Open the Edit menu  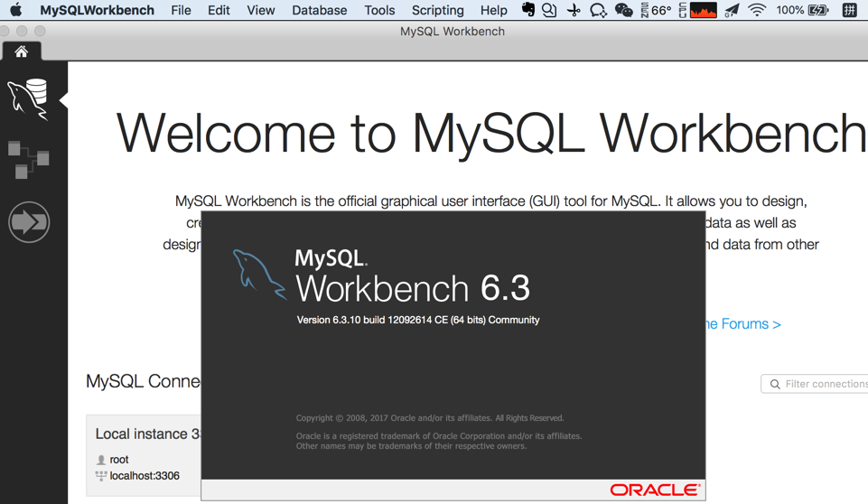[219, 10]
